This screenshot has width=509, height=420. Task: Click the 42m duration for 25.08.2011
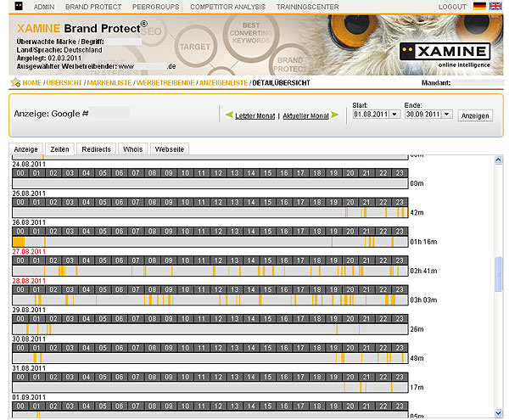click(x=417, y=213)
